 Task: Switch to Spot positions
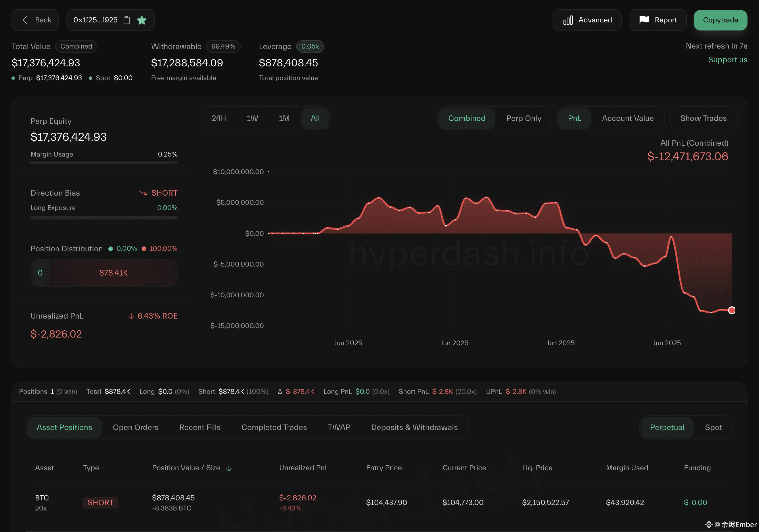pos(713,427)
